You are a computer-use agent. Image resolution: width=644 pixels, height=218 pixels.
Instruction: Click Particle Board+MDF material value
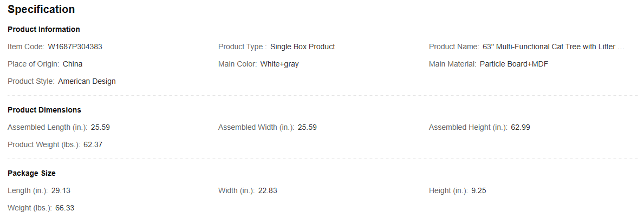tap(514, 64)
